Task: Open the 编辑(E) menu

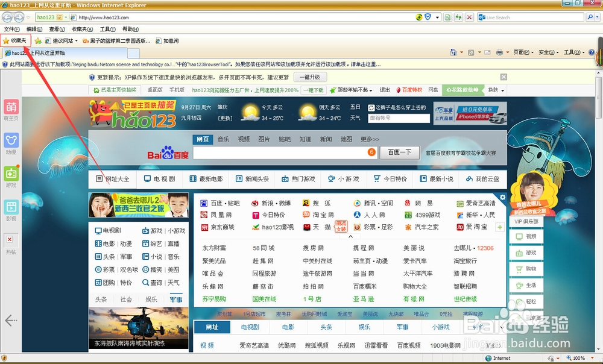Action: (x=34, y=29)
